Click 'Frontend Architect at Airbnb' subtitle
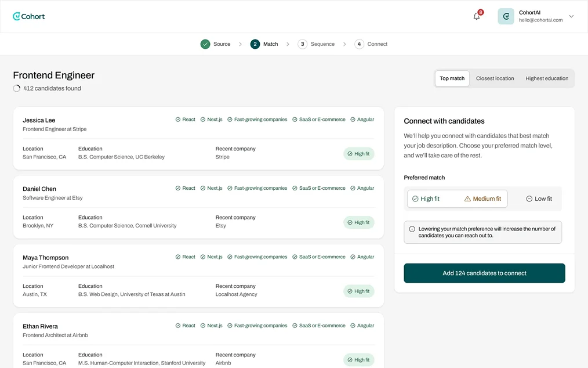Viewport: 588px width, 368px height. [55, 335]
